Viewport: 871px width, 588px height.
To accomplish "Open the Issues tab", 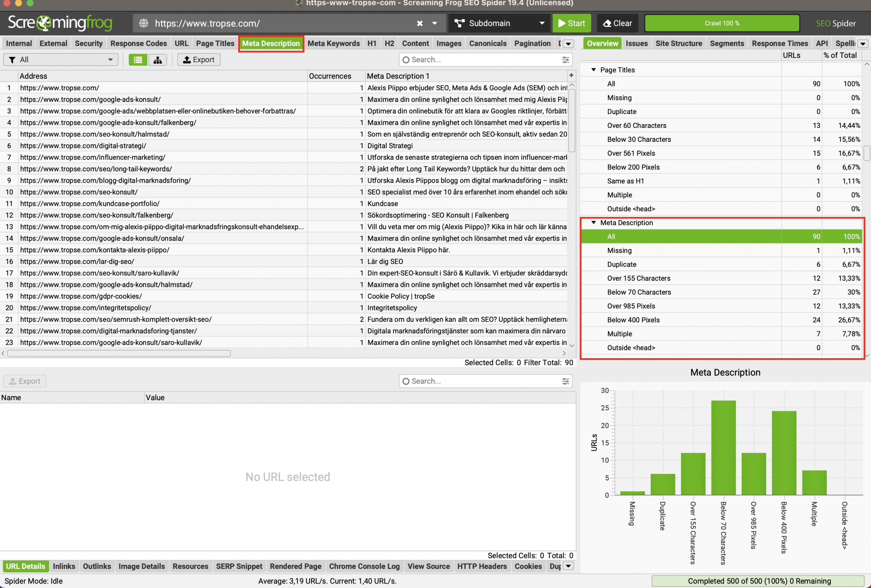I will [x=636, y=44].
